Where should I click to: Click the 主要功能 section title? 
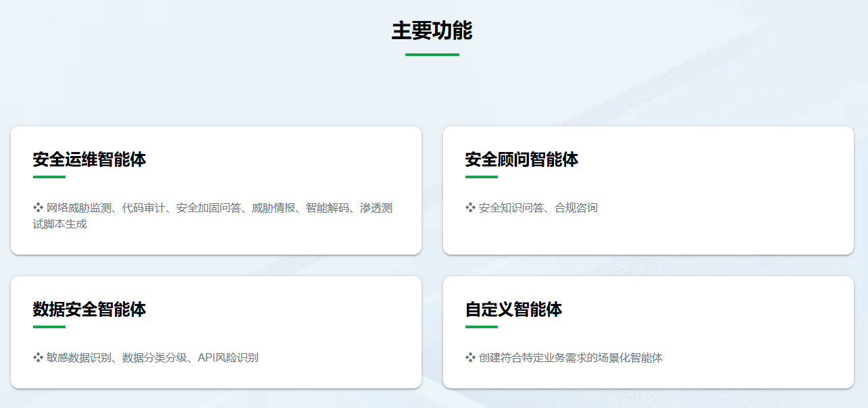(x=432, y=31)
